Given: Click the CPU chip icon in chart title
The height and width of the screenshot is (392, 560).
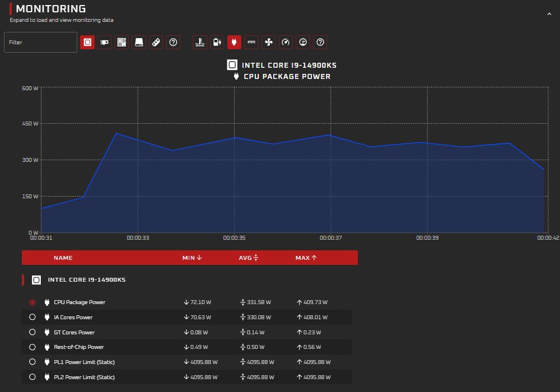Looking at the screenshot, I should pyautogui.click(x=232, y=65).
